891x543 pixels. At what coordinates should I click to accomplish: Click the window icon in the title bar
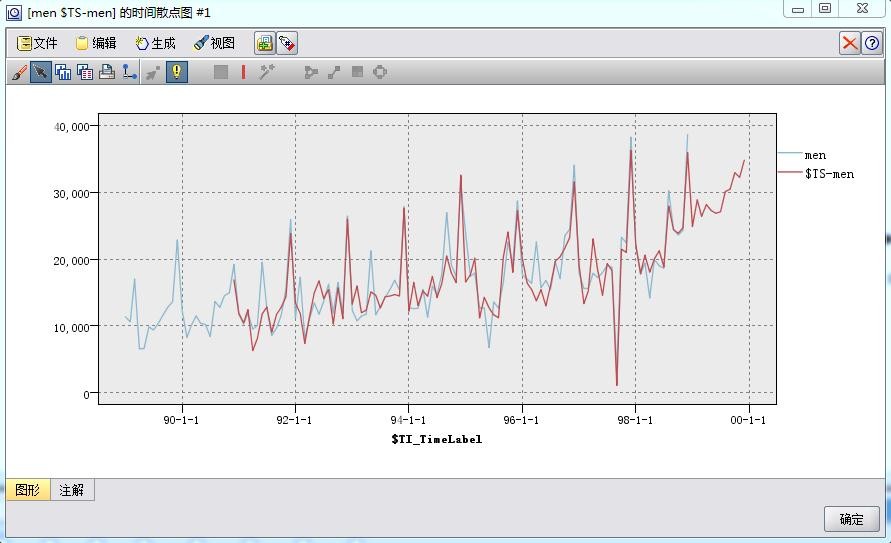(x=14, y=12)
